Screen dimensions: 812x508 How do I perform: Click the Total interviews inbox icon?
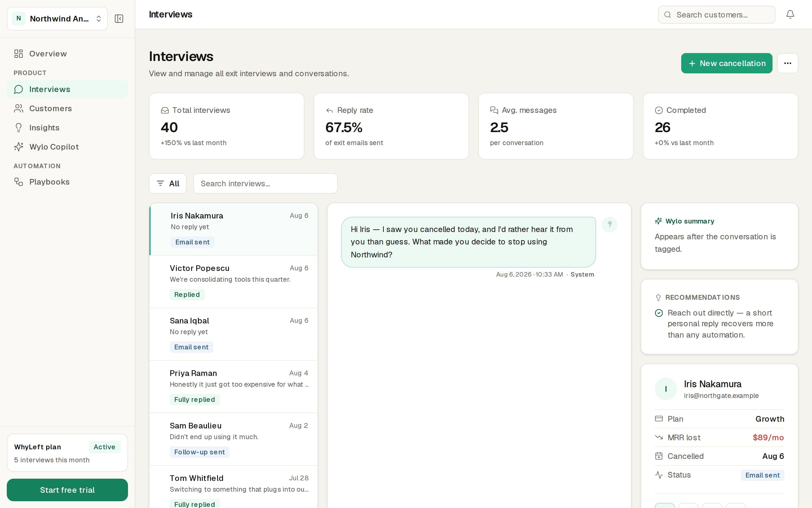click(x=165, y=111)
